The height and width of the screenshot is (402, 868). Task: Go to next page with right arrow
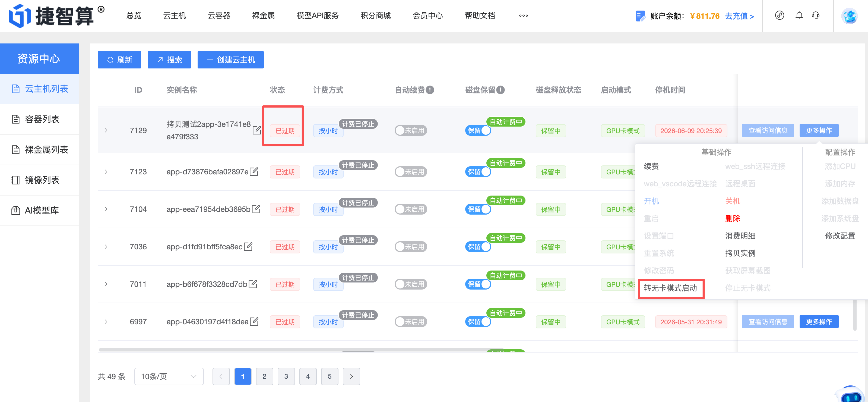tap(351, 376)
